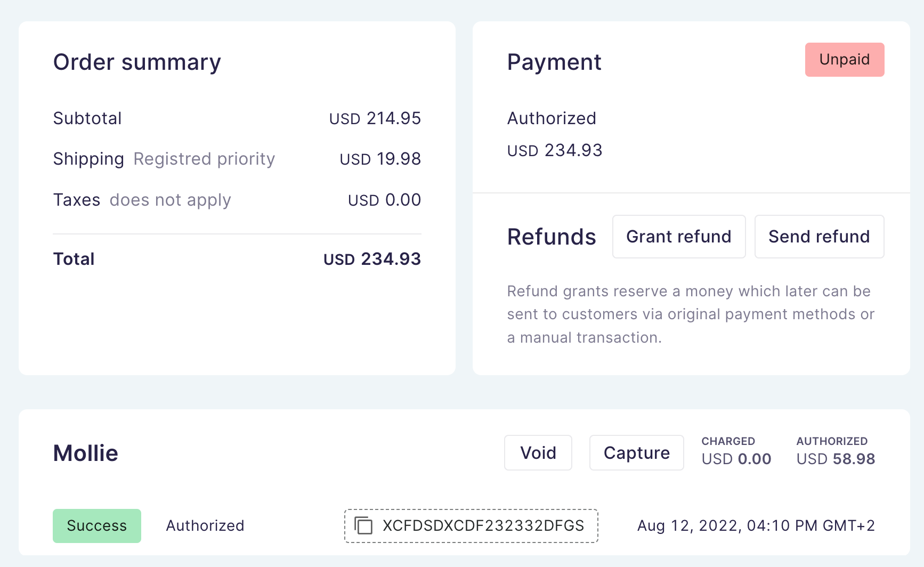Click the Refunds section heading
The width and height of the screenshot is (924, 567).
(552, 237)
